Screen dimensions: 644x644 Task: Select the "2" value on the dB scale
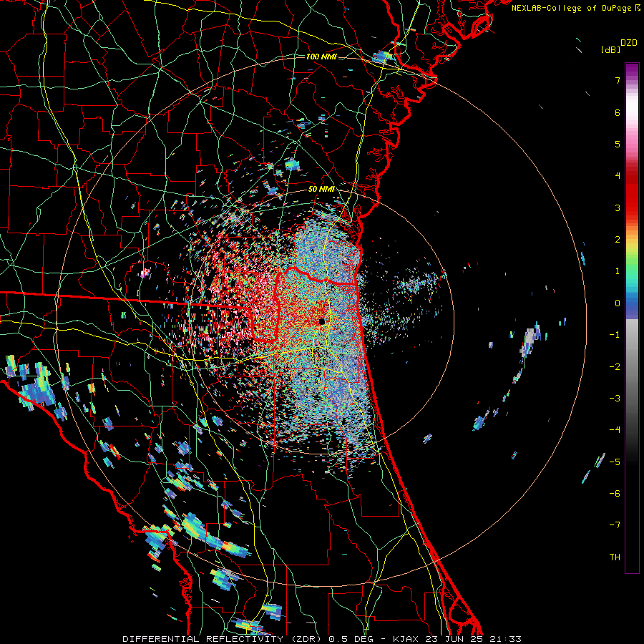618,240
